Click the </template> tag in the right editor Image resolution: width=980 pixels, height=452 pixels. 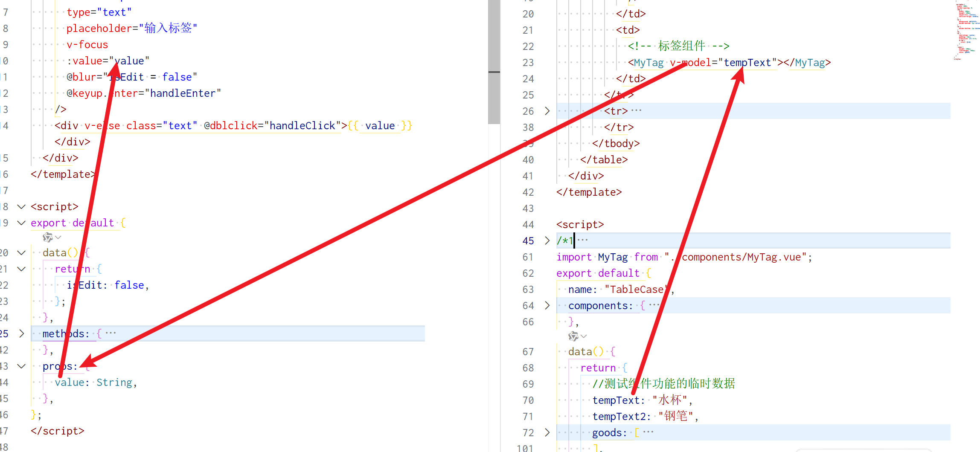point(589,192)
